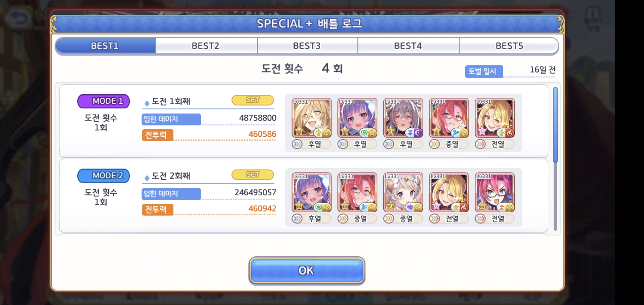Tap gray-haired red-eyed character in MODE 1

coord(403,118)
